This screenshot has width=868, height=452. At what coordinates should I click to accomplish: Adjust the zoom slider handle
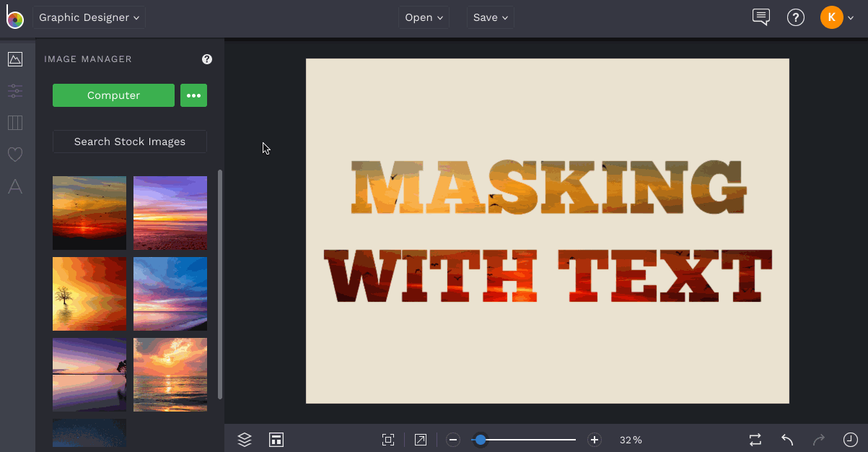(481, 440)
